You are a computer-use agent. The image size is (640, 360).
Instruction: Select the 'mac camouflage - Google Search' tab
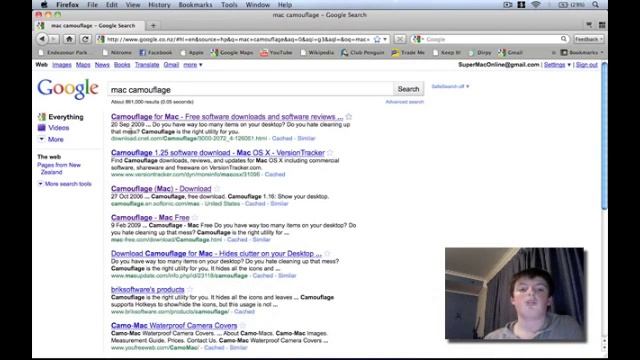pyautogui.click(x=89, y=25)
